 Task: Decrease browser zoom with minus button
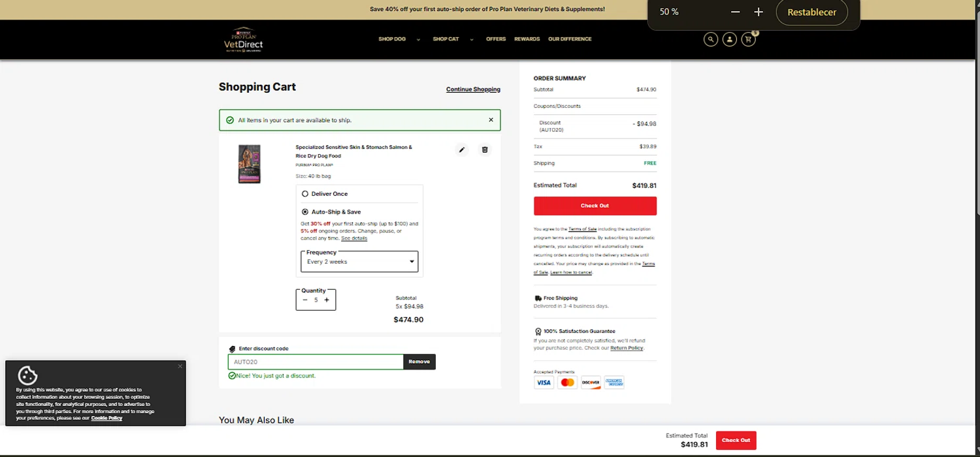736,12
